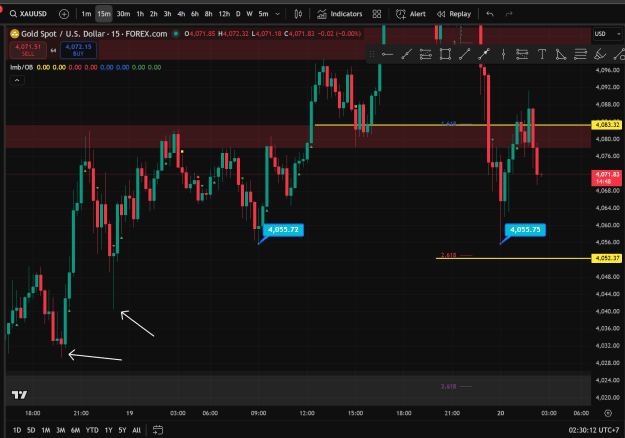
Task: Click the 4,055.75 price callout label
Action: coord(525,230)
